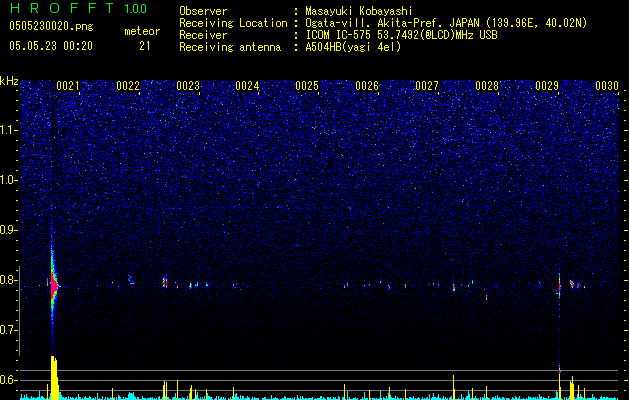629x400 pixels.
Task: Click the 'Observer' field label
Action: [203, 11]
